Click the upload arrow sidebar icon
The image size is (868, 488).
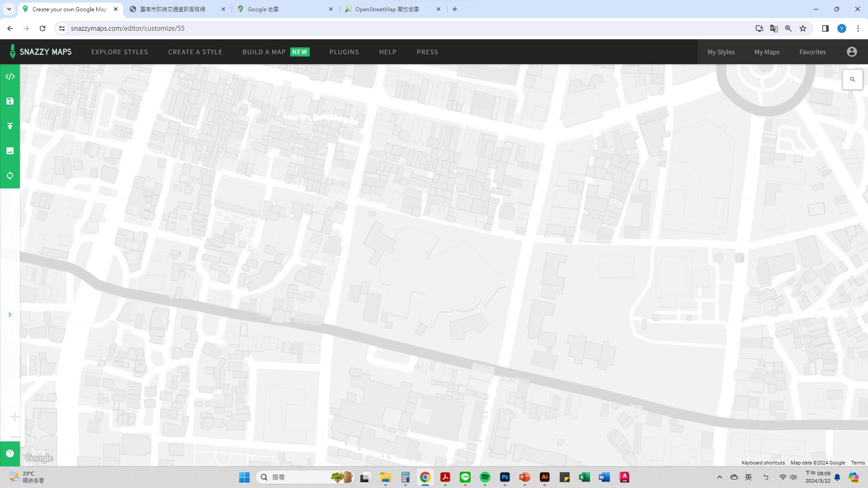(x=10, y=126)
